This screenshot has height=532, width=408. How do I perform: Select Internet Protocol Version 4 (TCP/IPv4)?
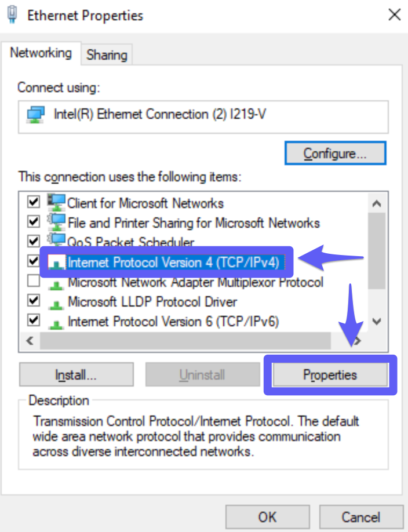[173, 263]
